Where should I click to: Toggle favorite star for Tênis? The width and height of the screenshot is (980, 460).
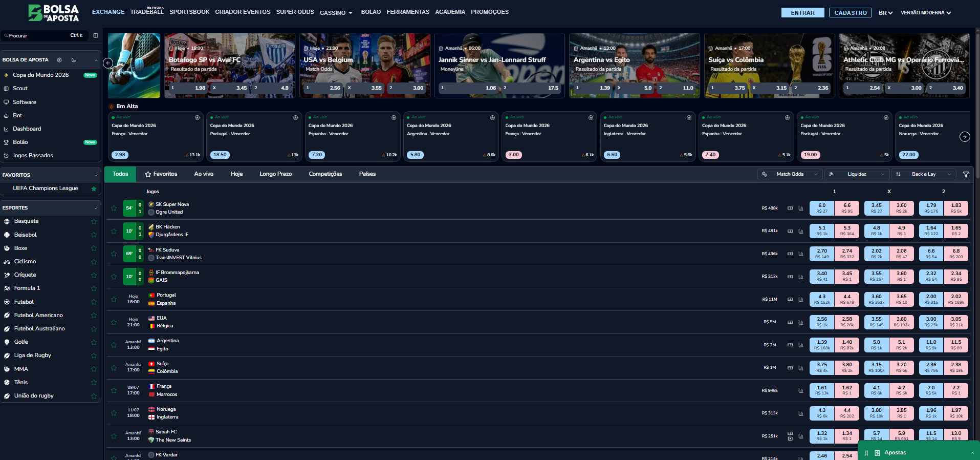coord(94,383)
